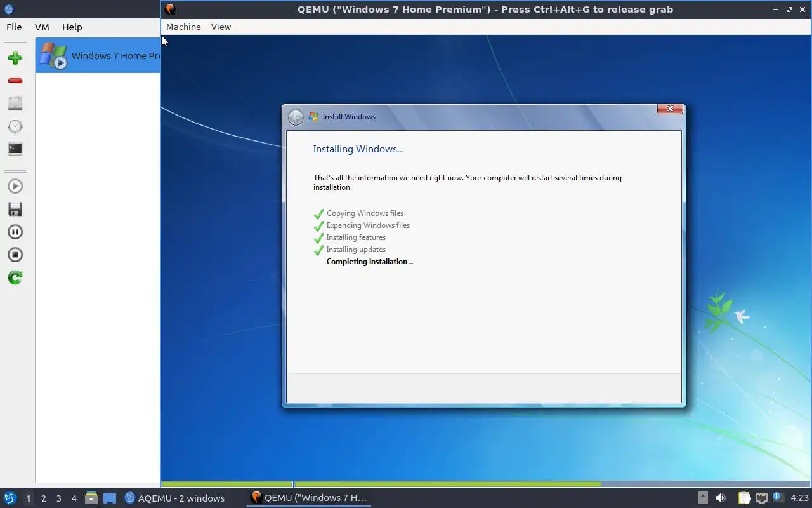Open the Help menu in AQEMU
Screen dimensions: 812x508
click(x=72, y=27)
